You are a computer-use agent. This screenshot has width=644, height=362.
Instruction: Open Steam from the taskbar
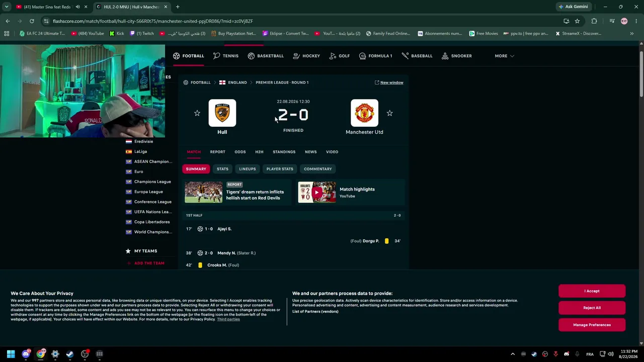(70, 354)
